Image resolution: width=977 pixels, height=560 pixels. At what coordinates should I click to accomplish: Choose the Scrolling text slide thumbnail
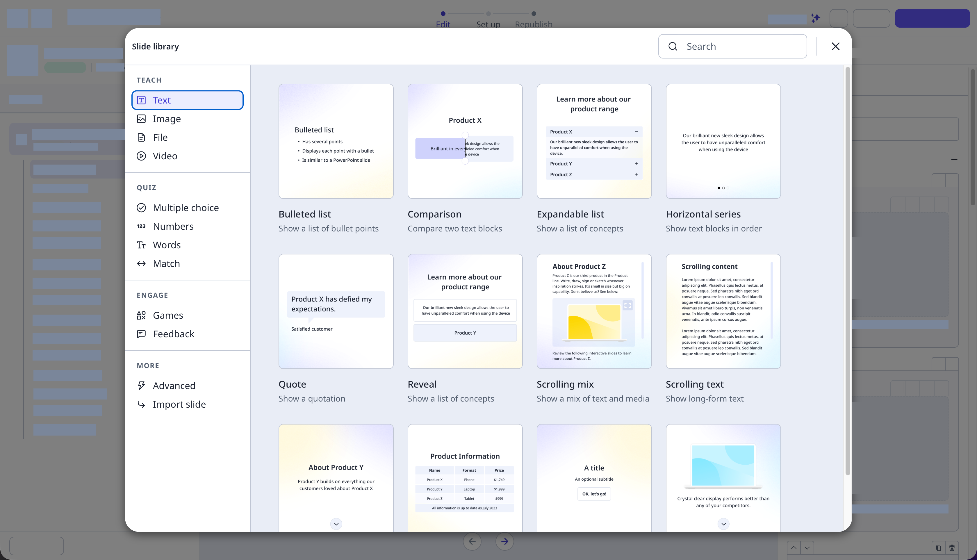723,311
